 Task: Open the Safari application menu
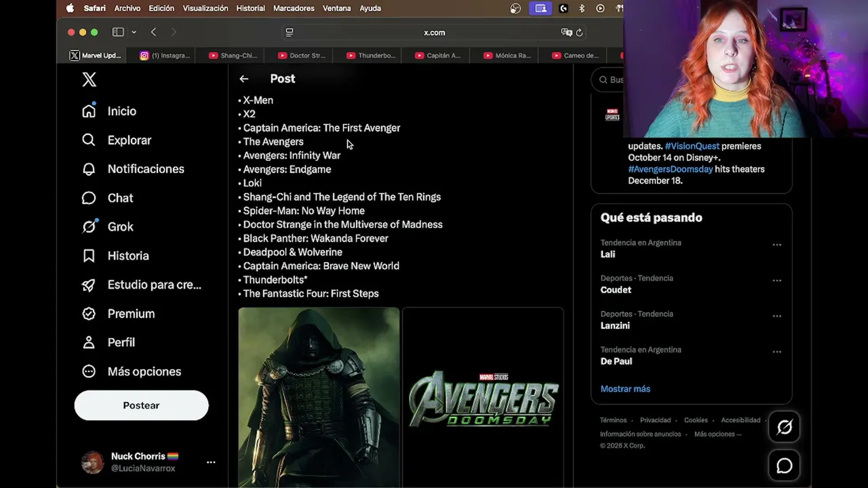(x=94, y=8)
